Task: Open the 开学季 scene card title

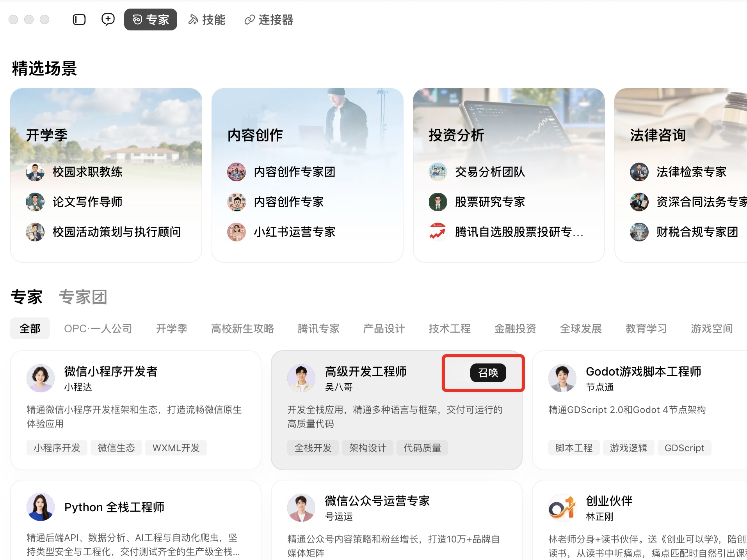Action: pyautogui.click(x=47, y=135)
